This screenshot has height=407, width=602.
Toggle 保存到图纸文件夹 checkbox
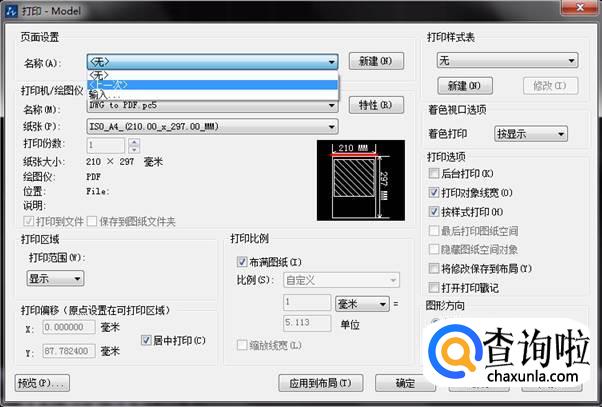(x=92, y=221)
